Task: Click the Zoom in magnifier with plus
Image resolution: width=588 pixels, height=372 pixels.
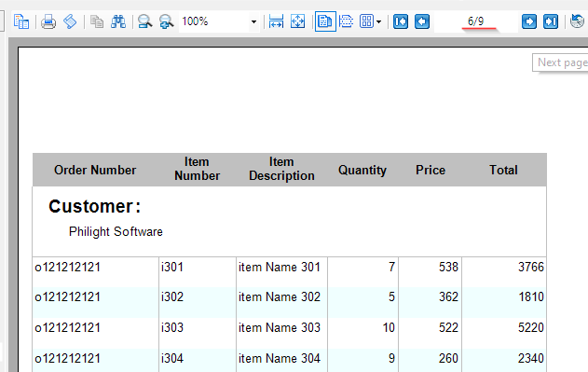Action: click(166, 21)
